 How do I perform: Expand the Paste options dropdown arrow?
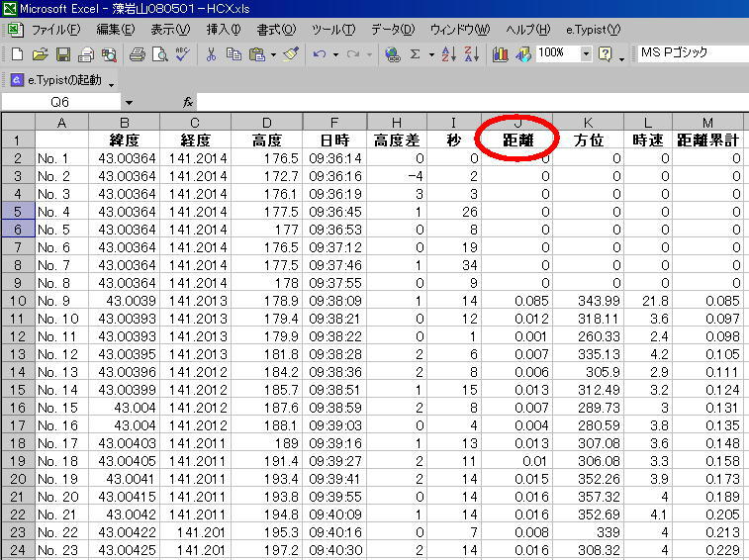tap(273, 53)
